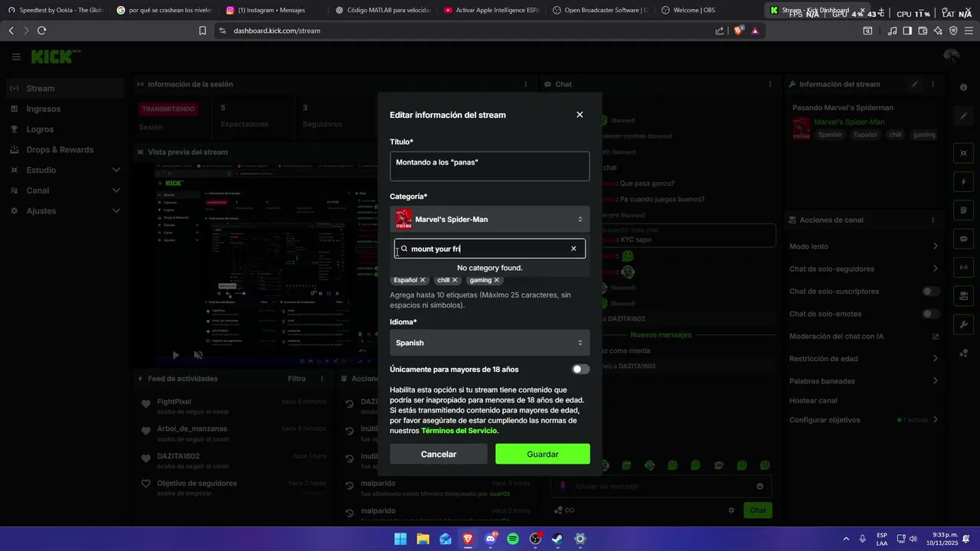Open Spotify from the taskbar
Screen dimensions: 980x551
(513, 539)
